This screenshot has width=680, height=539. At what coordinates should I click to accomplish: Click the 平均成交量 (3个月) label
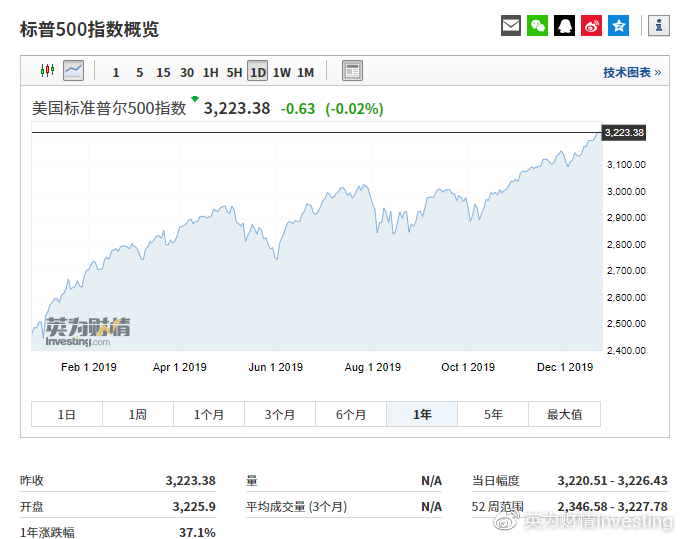(x=297, y=506)
